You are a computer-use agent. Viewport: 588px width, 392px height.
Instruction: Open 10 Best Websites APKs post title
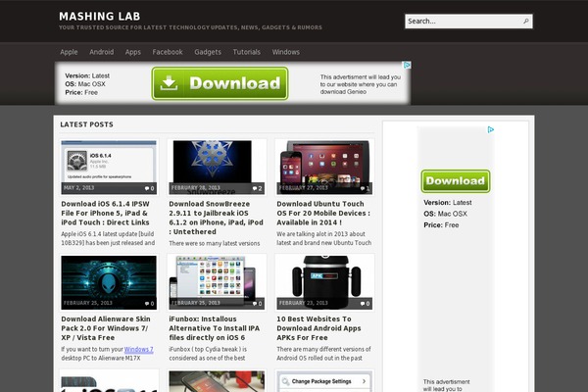[x=318, y=328]
